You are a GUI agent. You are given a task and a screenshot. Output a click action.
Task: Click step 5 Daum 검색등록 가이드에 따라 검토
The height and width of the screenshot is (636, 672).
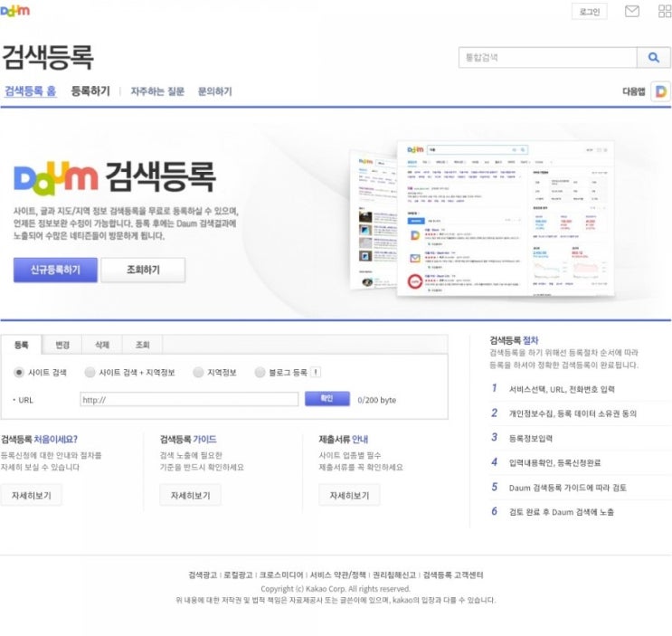click(567, 488)
